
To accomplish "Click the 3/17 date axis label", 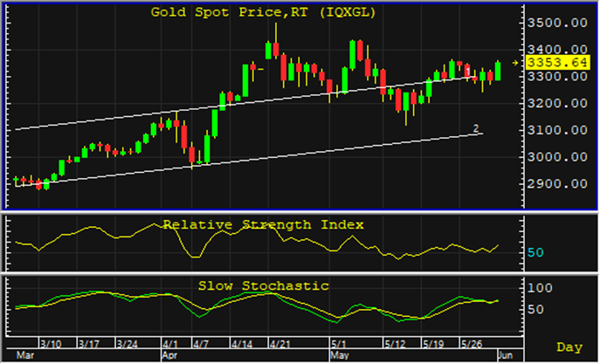I will tap(89, 344).
